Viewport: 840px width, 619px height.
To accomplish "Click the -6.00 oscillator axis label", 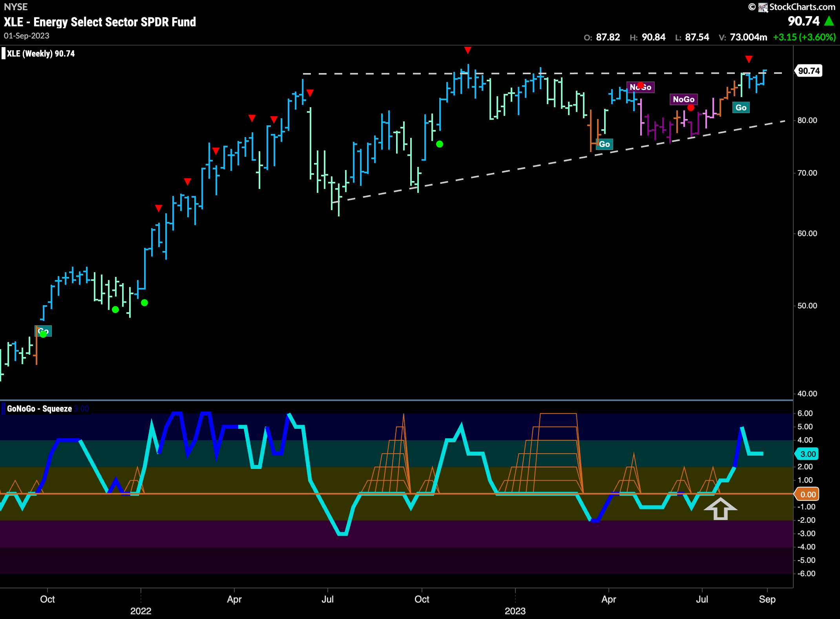I will pyautogui.click(x=806, y=574).
